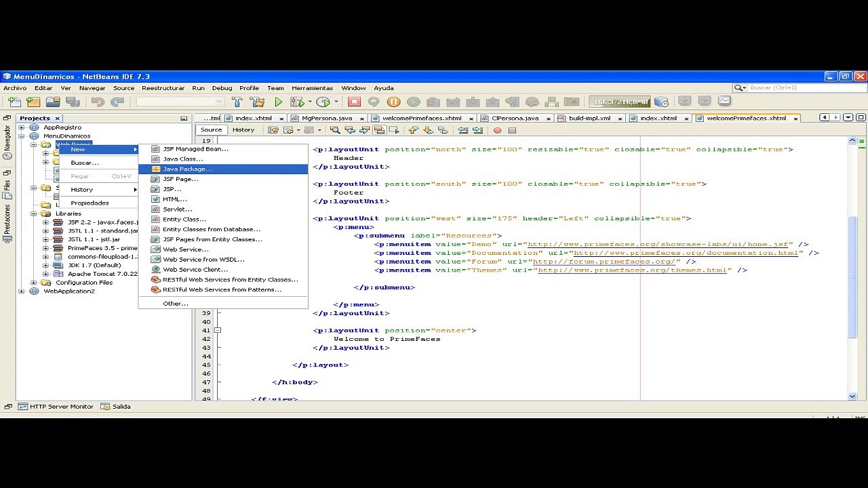Close the Projects panel tab
Viewport: 868px width, 488px height.
click(x=58, y=118)
